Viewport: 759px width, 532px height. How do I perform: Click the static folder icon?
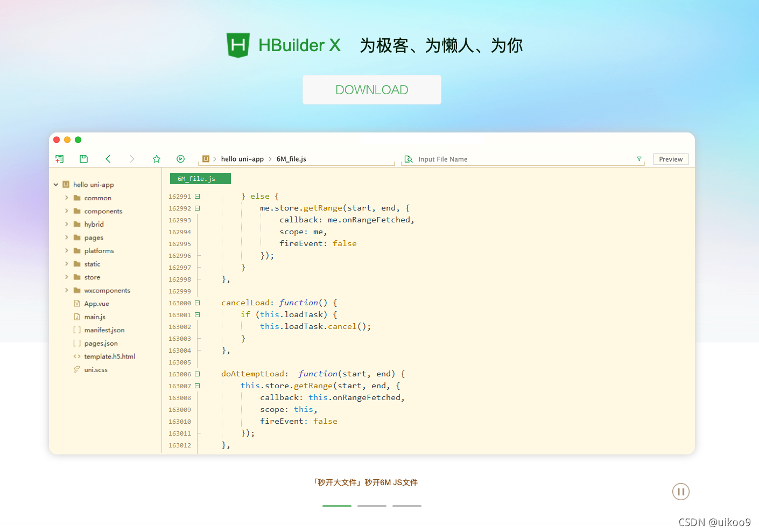point(77,264)
